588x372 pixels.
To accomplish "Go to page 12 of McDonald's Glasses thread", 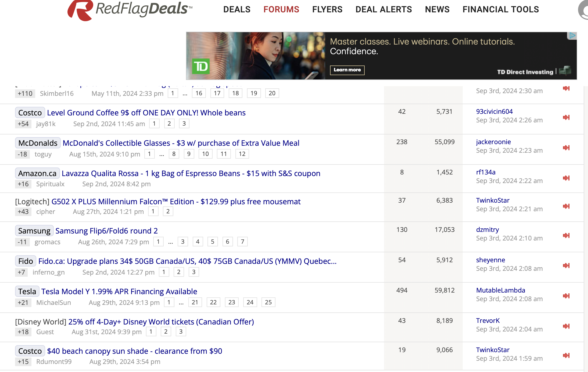I will tap(242, 154).
